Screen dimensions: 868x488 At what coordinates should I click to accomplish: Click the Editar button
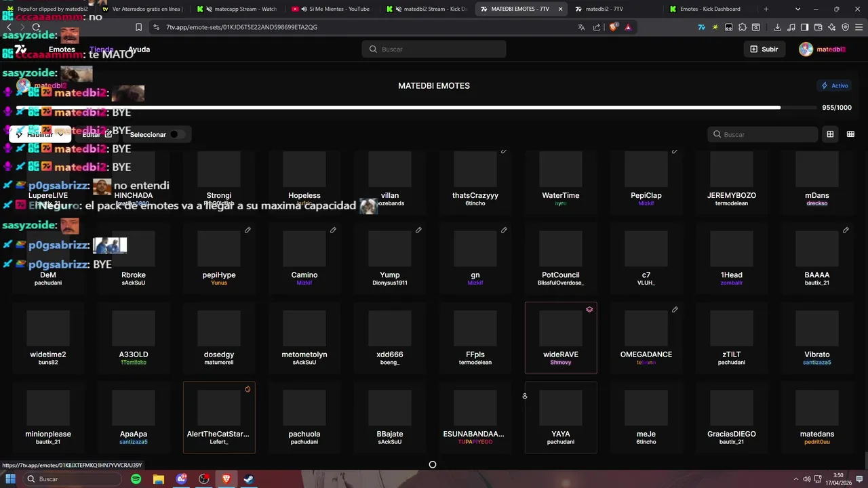(97, 134)
